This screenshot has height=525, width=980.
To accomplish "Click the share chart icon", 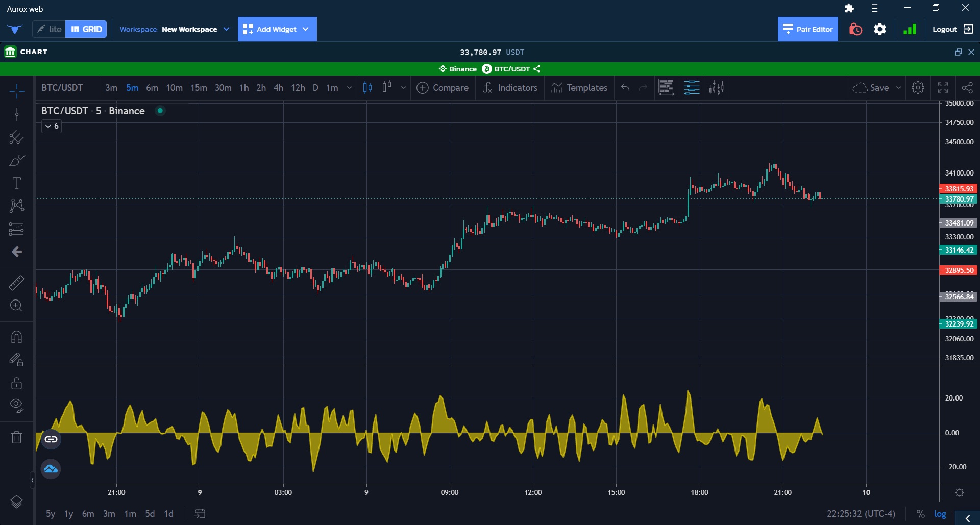I will pos(968,87).
